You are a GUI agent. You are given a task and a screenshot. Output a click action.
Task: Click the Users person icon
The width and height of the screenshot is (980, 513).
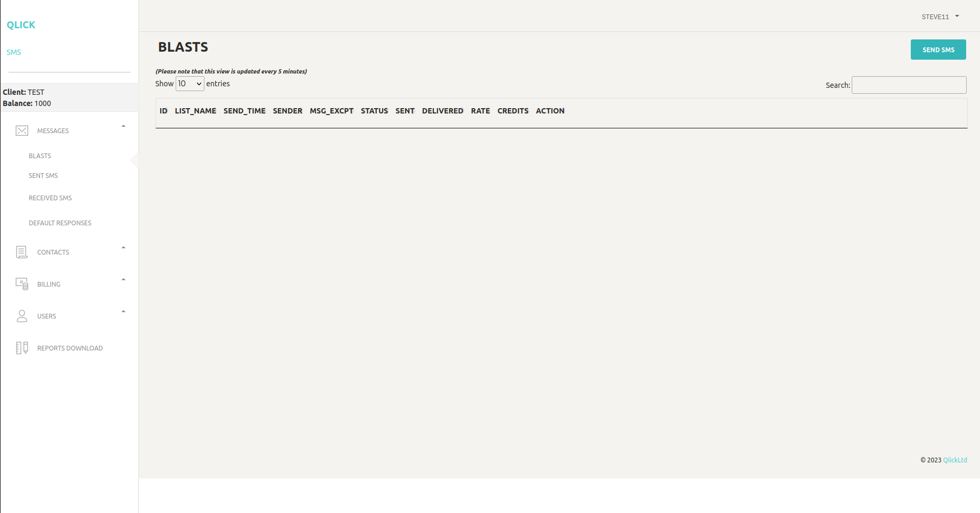coord(22,316)
